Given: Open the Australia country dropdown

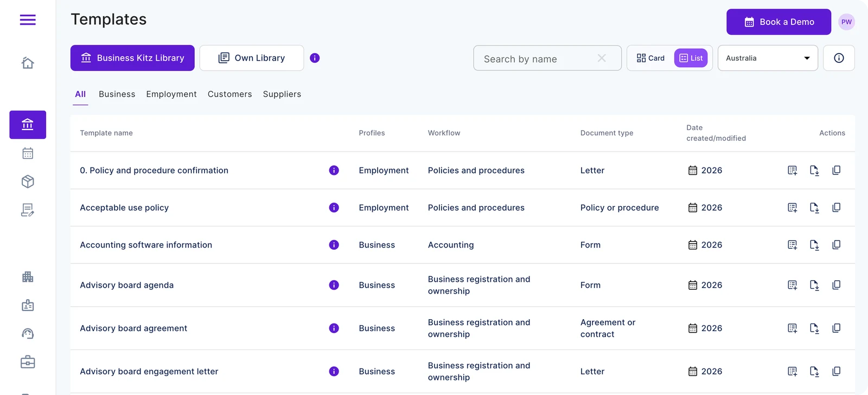Looking at the screenshot, I should coord(768,58).
